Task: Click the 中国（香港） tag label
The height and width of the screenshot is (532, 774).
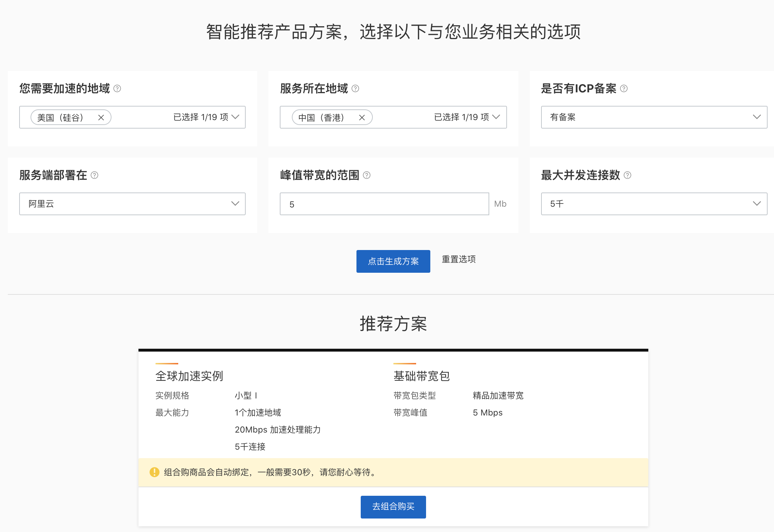Action: click(321, 118)
